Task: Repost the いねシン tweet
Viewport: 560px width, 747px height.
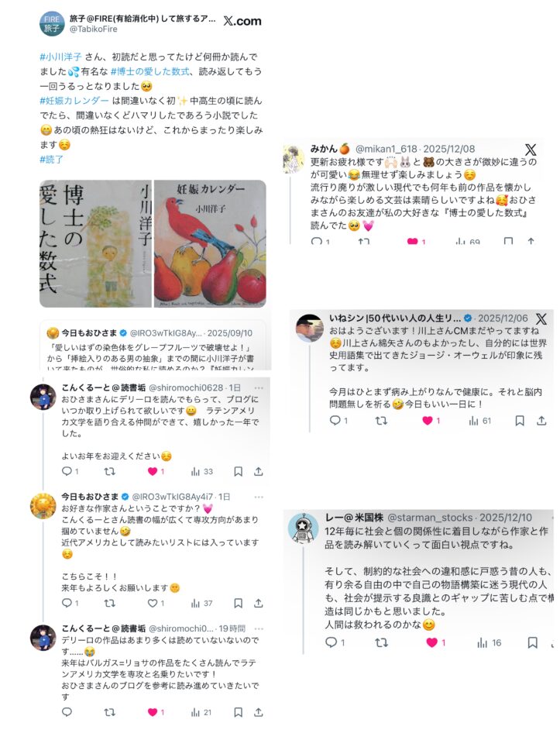Action: pyautogui.click(x=381, y=421)
